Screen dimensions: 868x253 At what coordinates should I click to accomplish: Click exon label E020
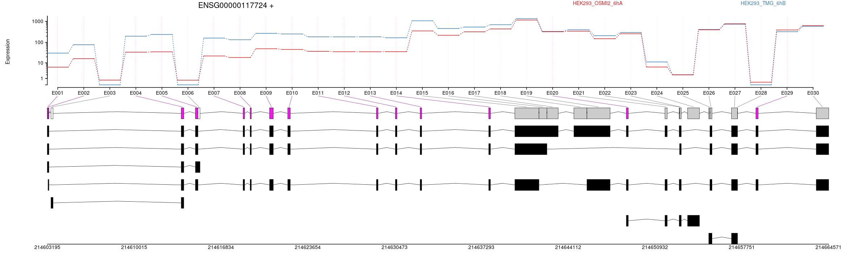(552, 93)
